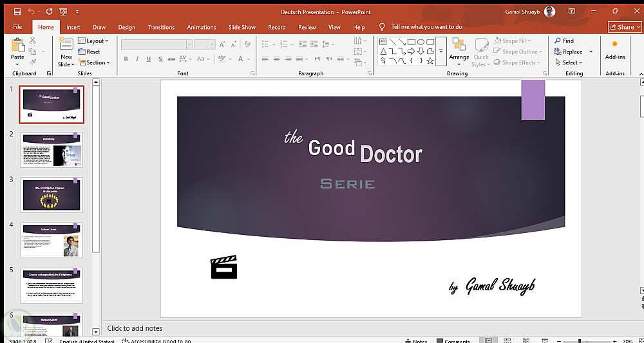
Task: Click the Redo icon in title bar
Action: (50, 12)
